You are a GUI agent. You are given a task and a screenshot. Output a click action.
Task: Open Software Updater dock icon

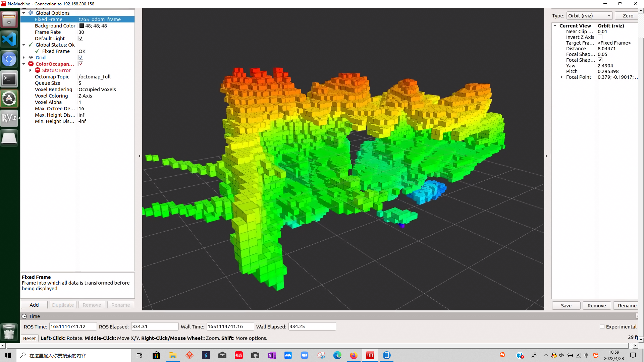click(9, 99)
